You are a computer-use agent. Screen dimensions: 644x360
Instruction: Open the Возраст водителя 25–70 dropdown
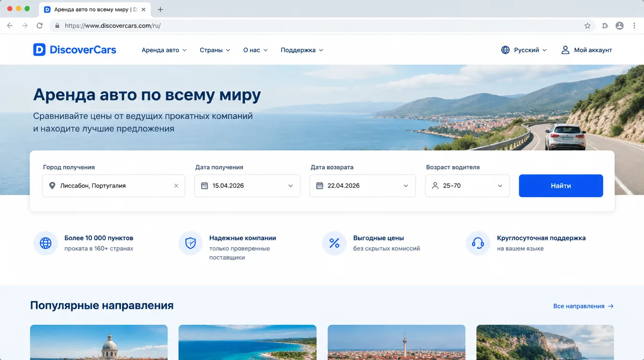(x=467, y=186)
